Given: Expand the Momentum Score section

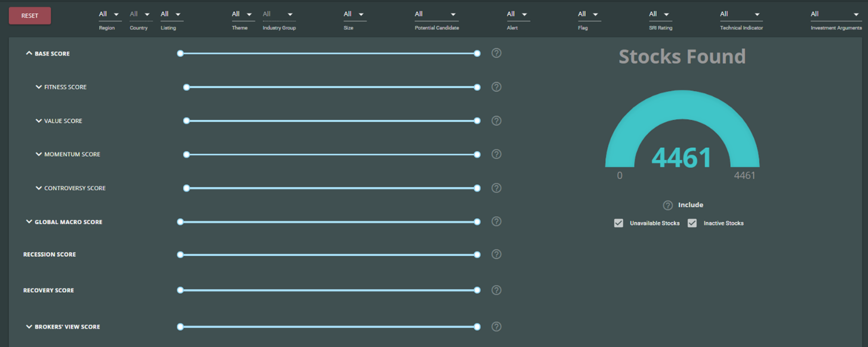Looking at the screenshot, I should click(39, 154).
